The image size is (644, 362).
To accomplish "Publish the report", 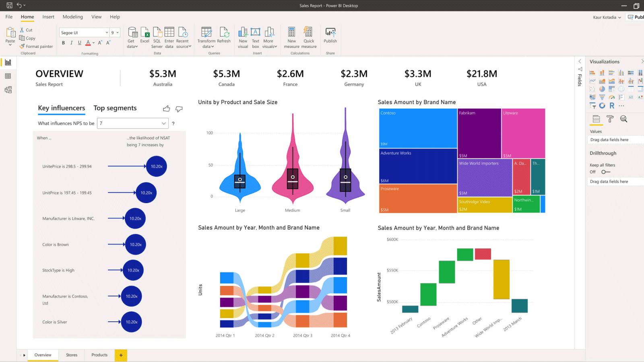I will click(330, 35).
